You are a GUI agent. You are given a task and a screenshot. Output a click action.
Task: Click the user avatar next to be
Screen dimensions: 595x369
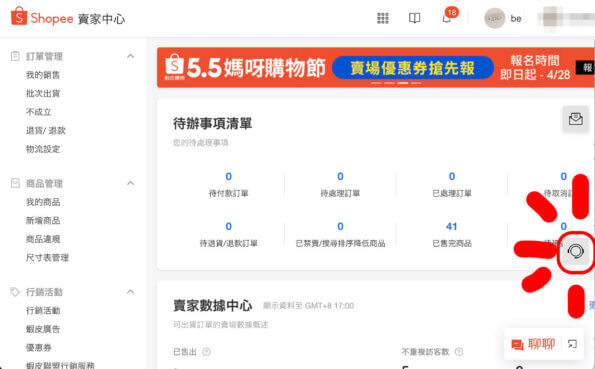coord(494,18)
